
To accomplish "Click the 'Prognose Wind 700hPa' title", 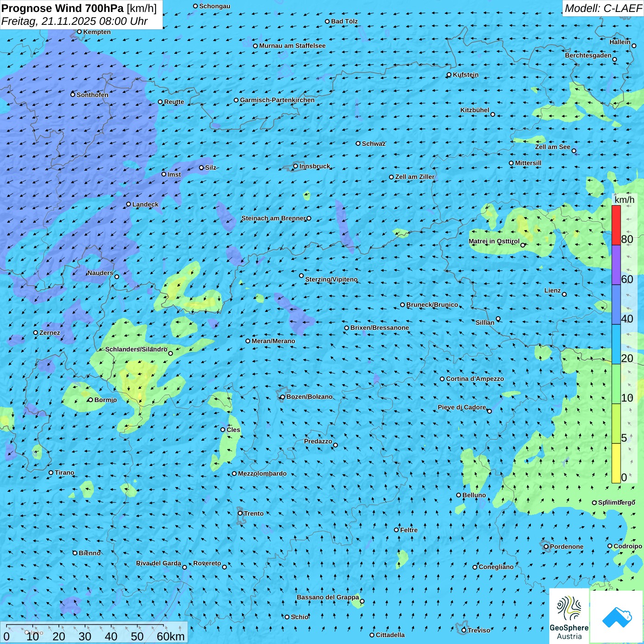I will click(63, 8).
